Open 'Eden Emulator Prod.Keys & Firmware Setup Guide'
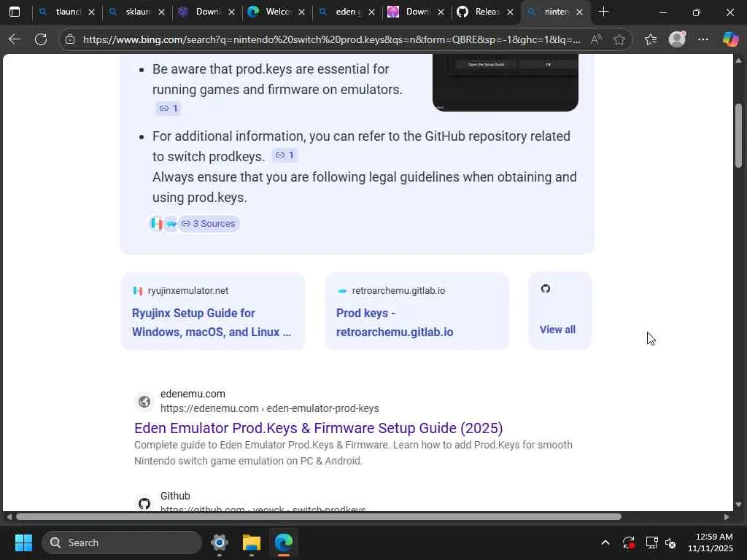The height and width of the screenshot is (560, 747). [x=318, y=428]
